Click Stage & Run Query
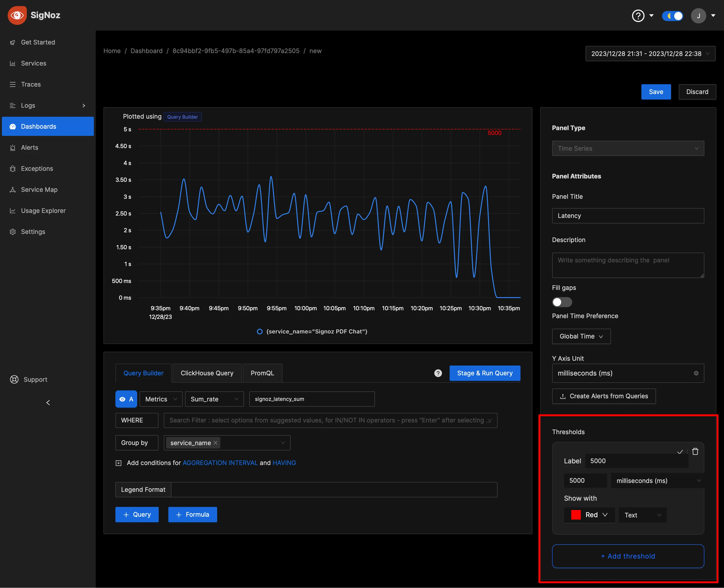This screenshot has width=724, height=588. [x=485, y=373]
